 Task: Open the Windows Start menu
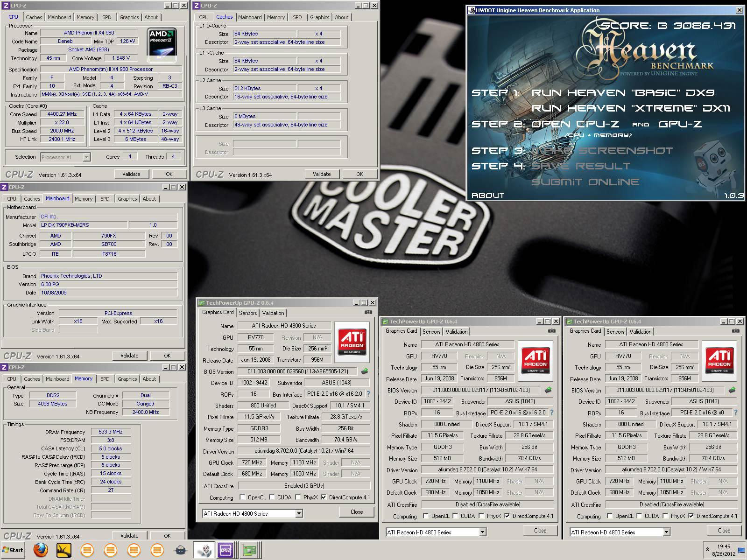(x=13, y=550)
